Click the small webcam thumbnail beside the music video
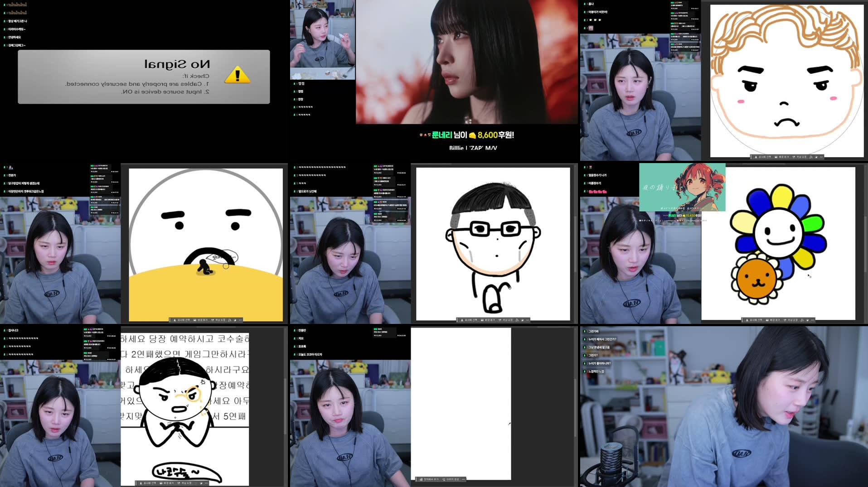This screenshot has height=487, width=868. [322, 40]
